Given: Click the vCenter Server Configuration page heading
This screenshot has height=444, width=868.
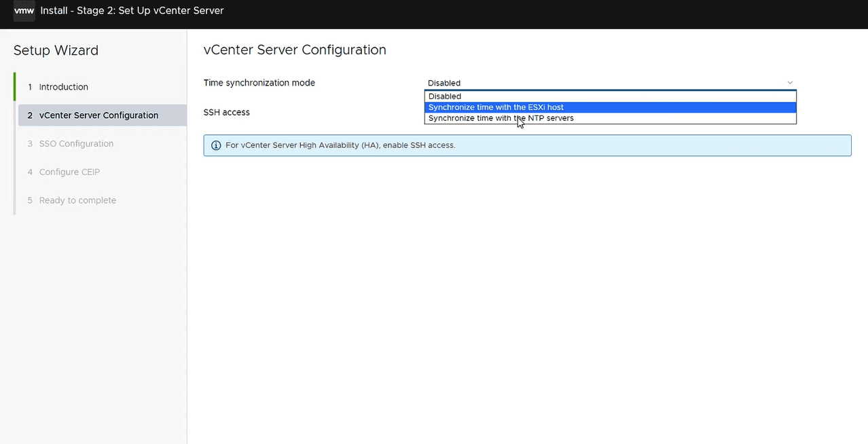Looking at the screenshot, I should 295,50.
